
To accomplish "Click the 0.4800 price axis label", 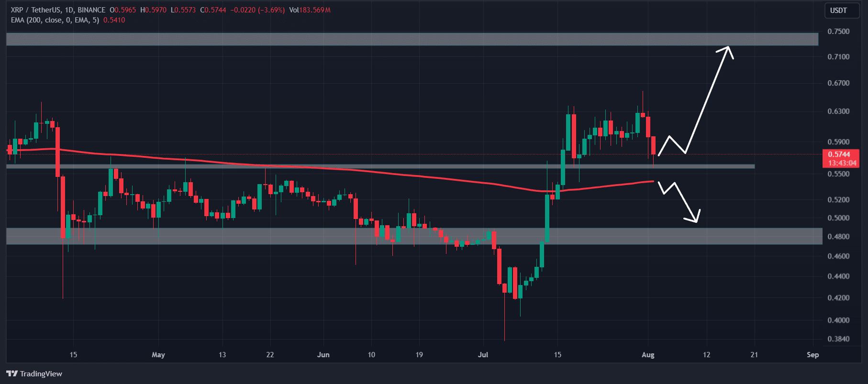I will pyautogui.click(x=838, y=237).
